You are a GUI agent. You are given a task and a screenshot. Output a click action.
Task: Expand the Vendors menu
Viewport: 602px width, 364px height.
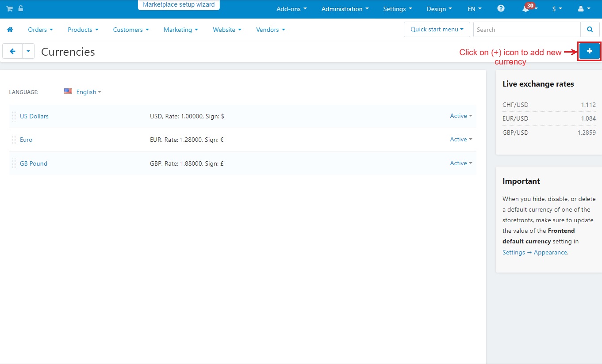click(271, 30)
